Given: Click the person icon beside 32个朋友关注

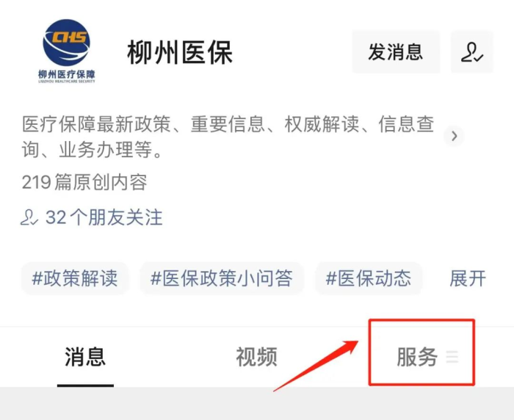Looking at the screenshot, I should [29, 217].
